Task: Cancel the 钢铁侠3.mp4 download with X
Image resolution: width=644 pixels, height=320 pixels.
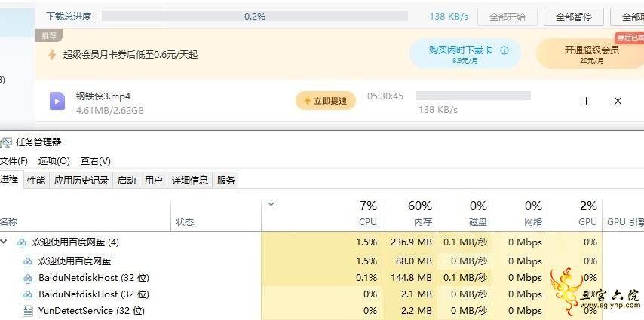Action: tap(618, 101)
